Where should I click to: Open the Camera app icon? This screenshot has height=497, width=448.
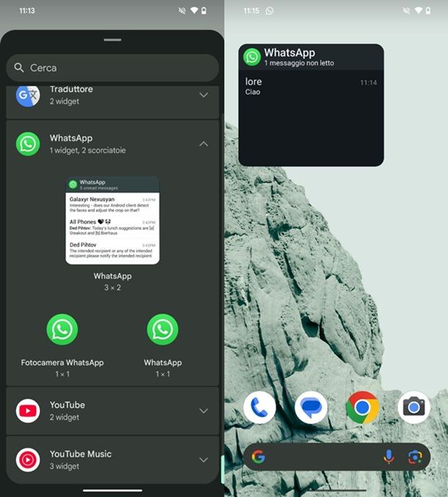[413, 407]
